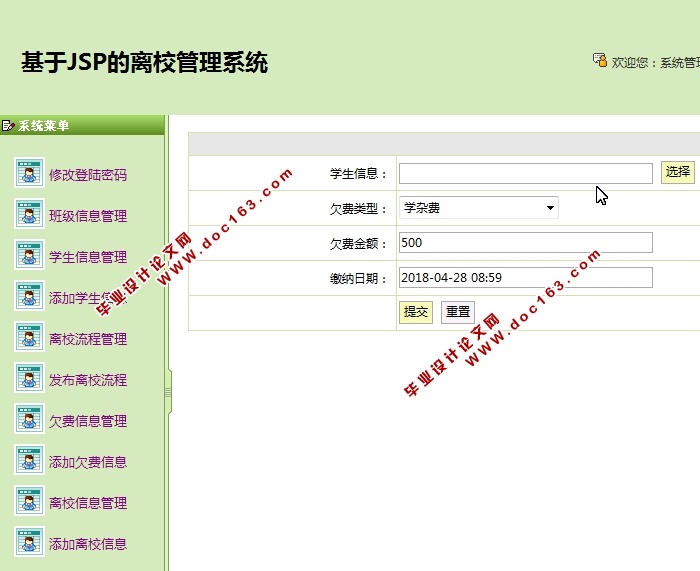This screenshot has width=700, height=571.
Task: Open 添加学生信息 menu link
Action: click(x=88, y=298)
